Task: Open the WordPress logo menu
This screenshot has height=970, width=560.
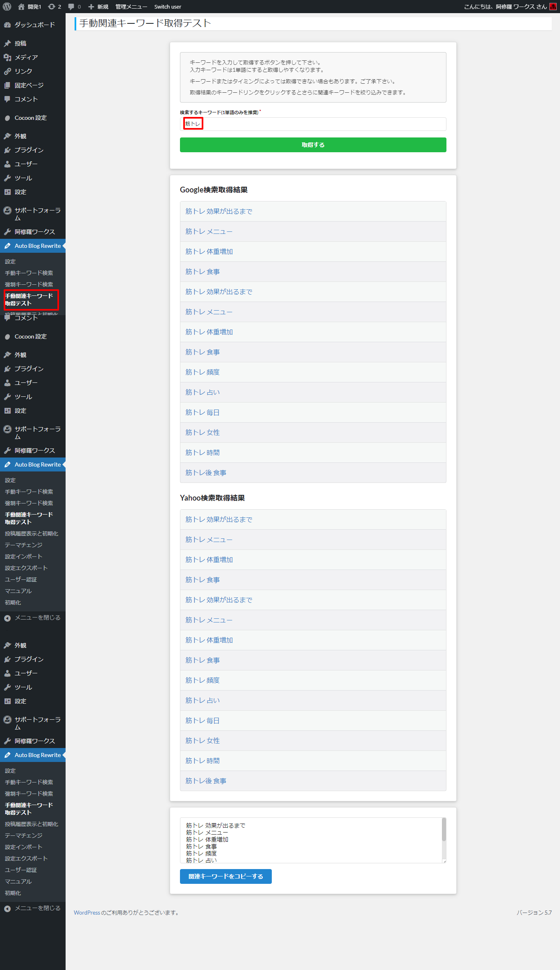Action: 7,7
